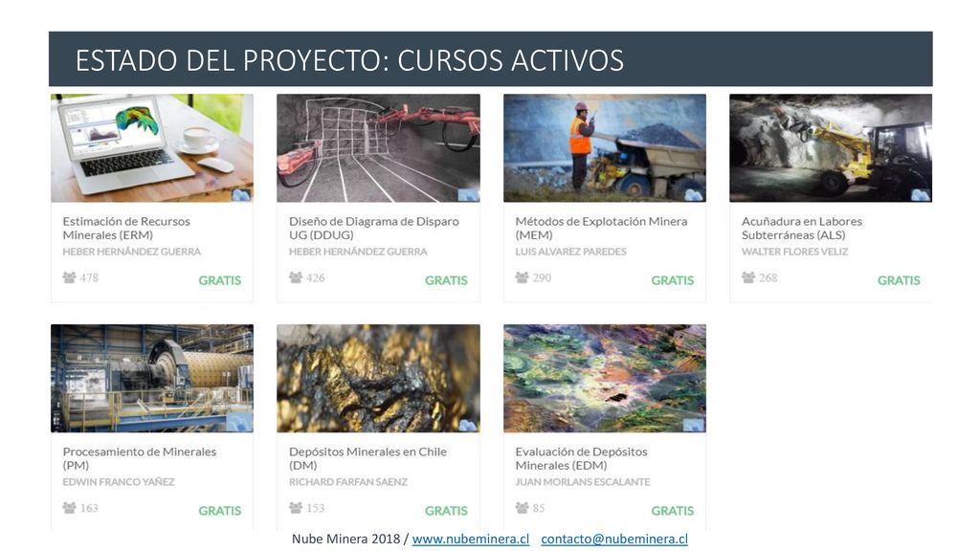This screenshot has height=551, width=980.
Task: Open the www.nubeminera.cl link
Action: pos(471,539)
